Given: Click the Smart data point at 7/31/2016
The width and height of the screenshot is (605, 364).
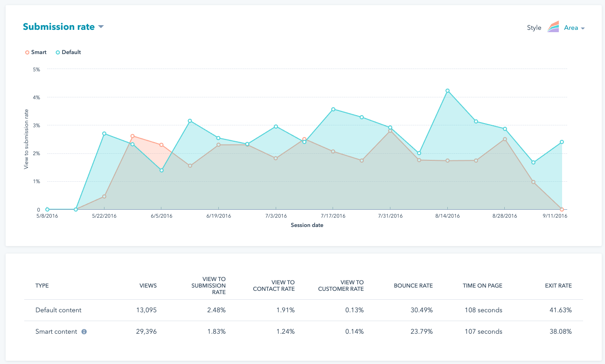Looking at the screenshot, I should coord(390,131).
